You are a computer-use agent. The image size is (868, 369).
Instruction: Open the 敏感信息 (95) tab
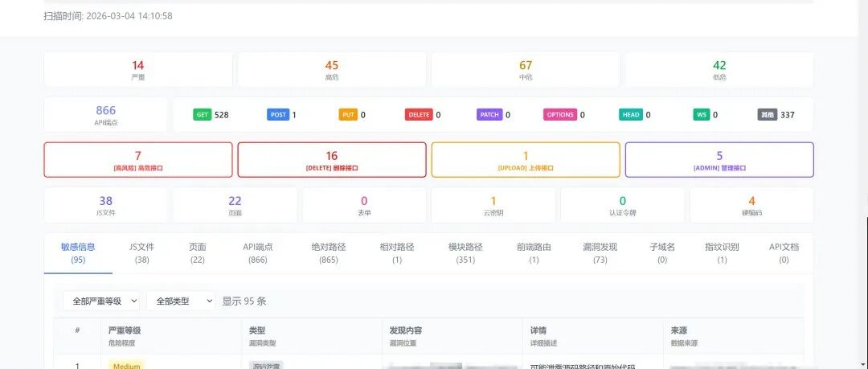(78, 253)
